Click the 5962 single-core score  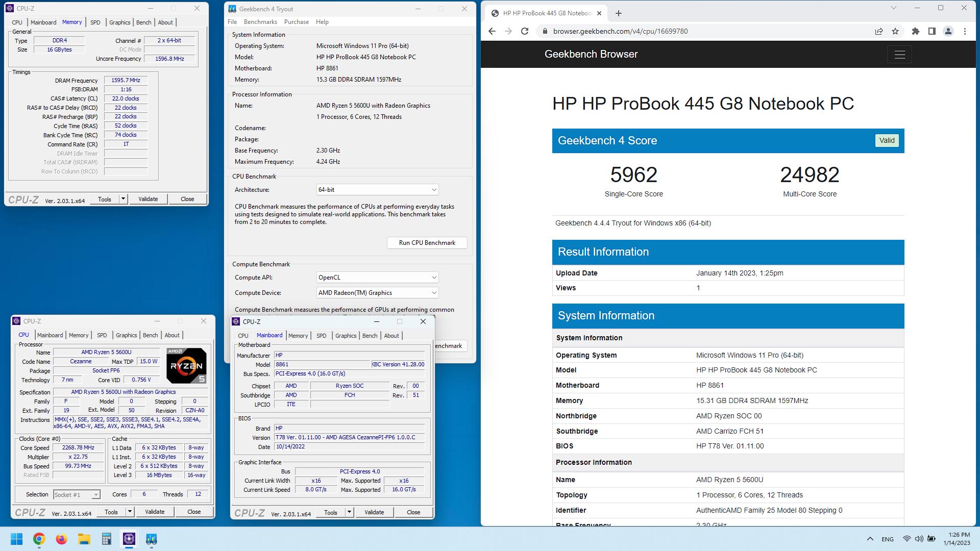click(634, 175)
